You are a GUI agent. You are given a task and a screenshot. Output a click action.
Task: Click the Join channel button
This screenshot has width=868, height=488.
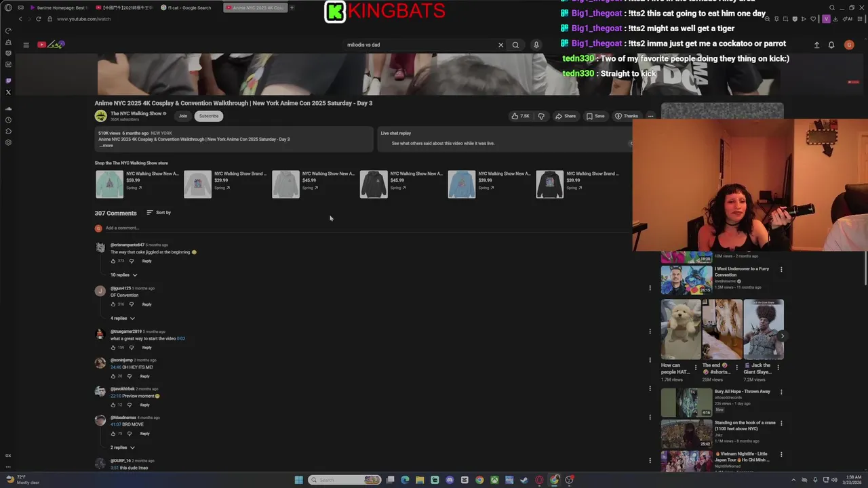183,116
